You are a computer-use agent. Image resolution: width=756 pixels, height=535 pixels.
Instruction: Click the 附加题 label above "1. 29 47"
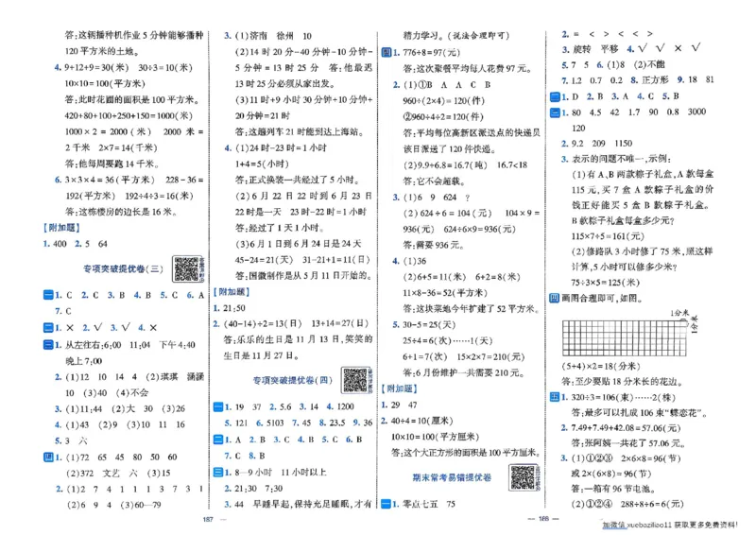click(399, 388)
